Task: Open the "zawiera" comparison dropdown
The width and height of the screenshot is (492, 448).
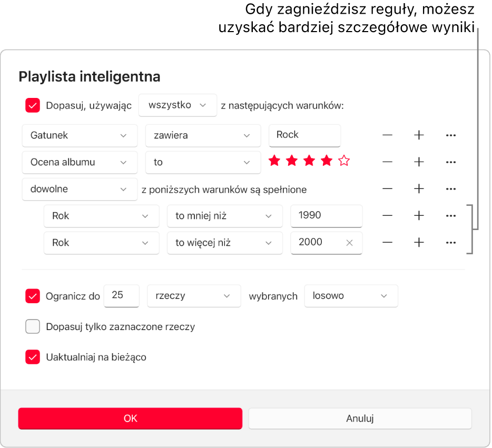Action: [203, 135]
